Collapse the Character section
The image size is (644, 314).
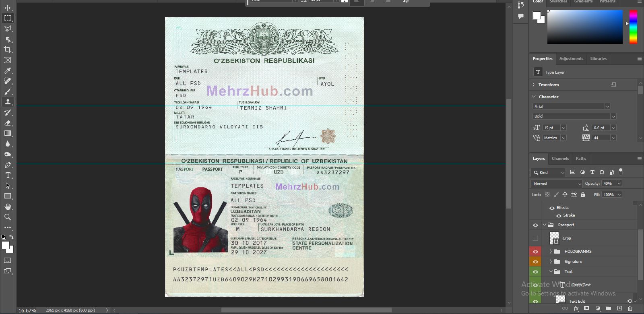[534, 97]
